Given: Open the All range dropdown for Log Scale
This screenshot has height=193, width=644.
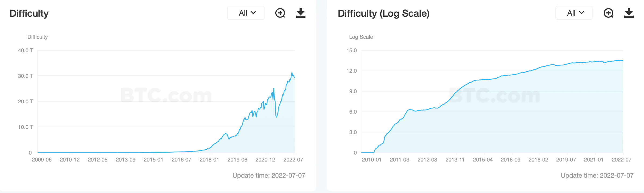Looking at the screenshot, I should pyautogui.click(x=574, y=13).
